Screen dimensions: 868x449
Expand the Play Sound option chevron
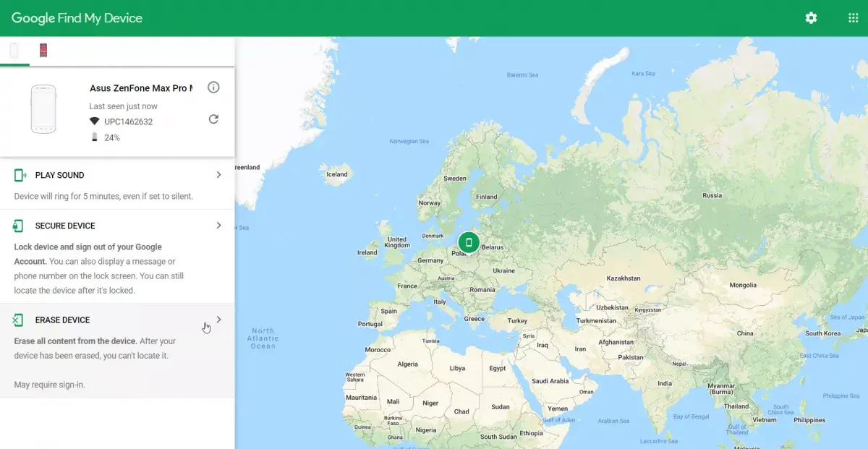point(218,175)
